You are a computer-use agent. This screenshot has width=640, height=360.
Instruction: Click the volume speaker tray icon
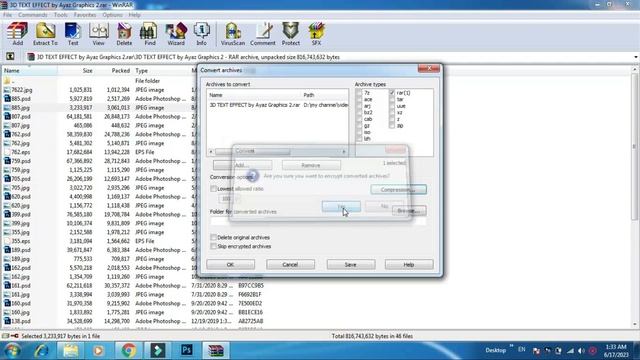(x=581, y=351)
